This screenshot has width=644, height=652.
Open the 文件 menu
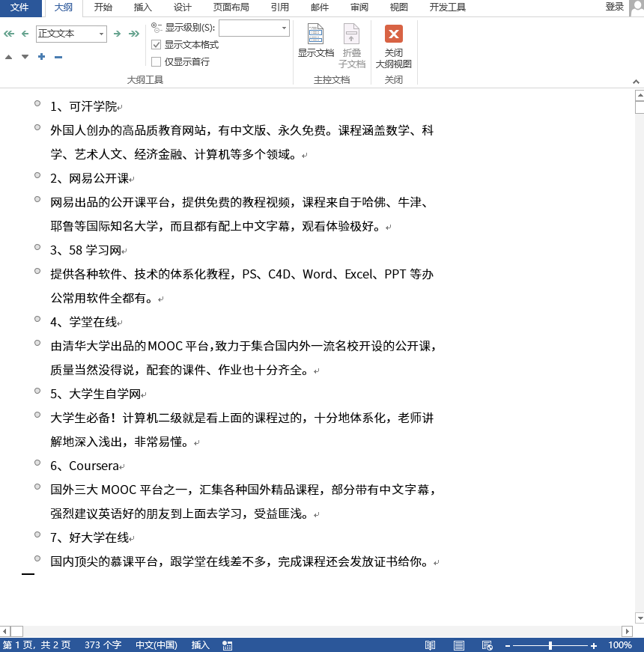tap(20, 8)
